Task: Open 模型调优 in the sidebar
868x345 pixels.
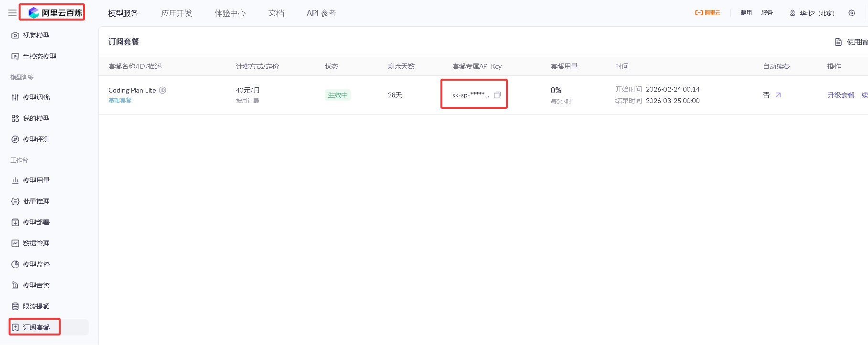Action: point(36,97)
